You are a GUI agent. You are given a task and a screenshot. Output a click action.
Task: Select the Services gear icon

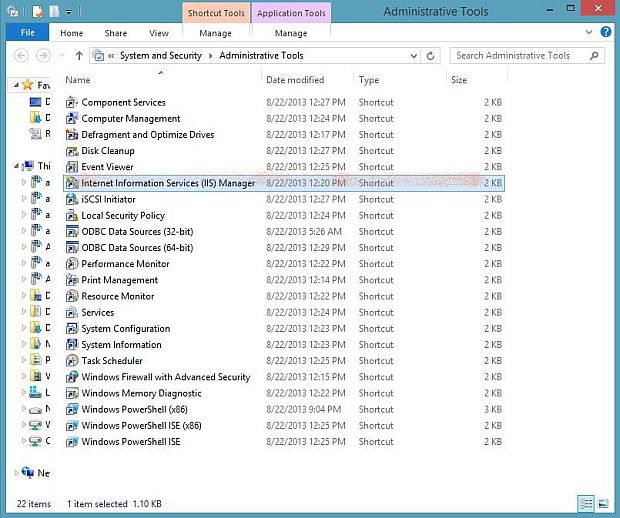point(72,312)
